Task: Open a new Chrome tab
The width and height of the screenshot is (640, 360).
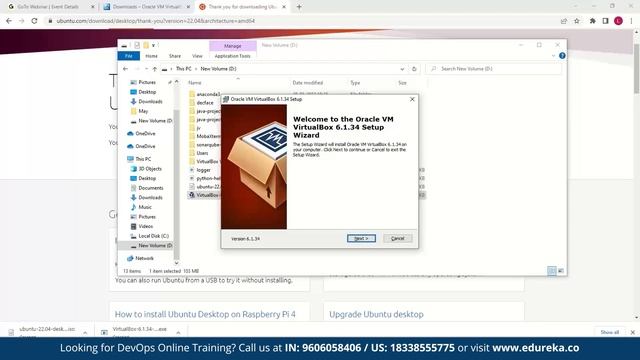Action: [x=299, y=7]
